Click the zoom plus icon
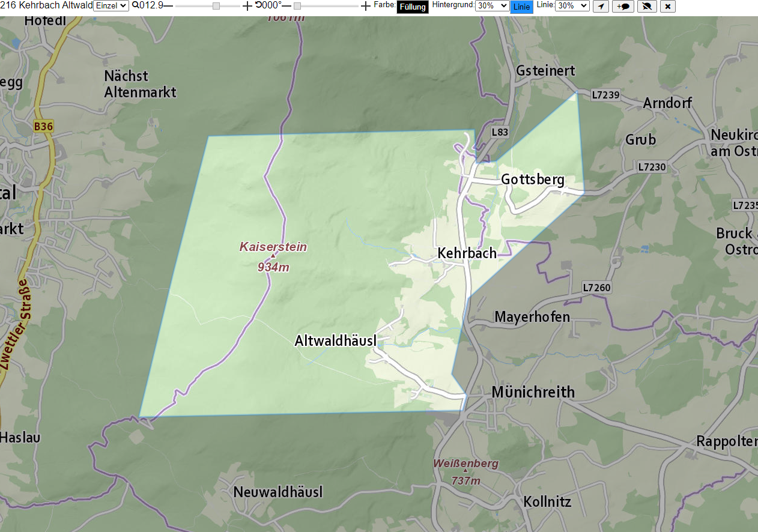 point(247,5)
